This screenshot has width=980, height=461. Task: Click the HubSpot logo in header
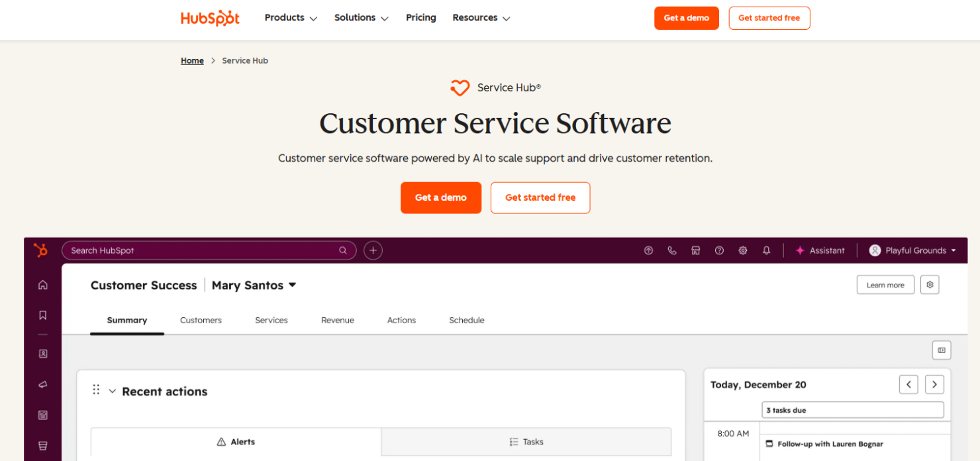[210, 18]
